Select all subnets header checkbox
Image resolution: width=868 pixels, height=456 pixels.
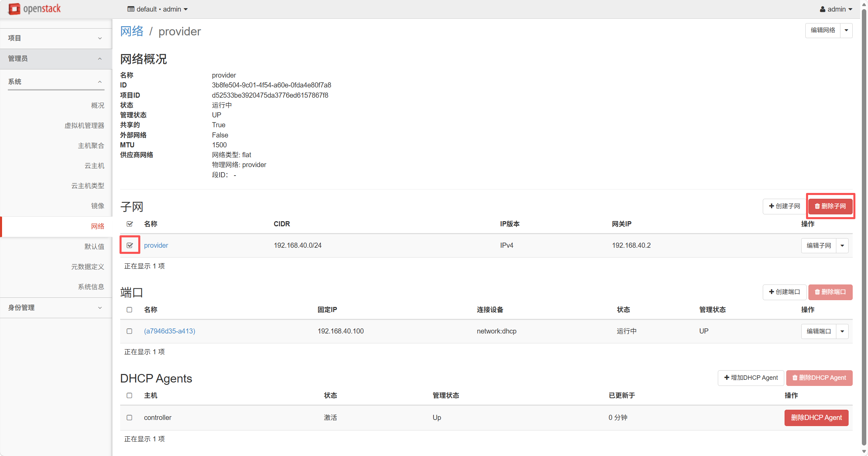coord(129,224)
